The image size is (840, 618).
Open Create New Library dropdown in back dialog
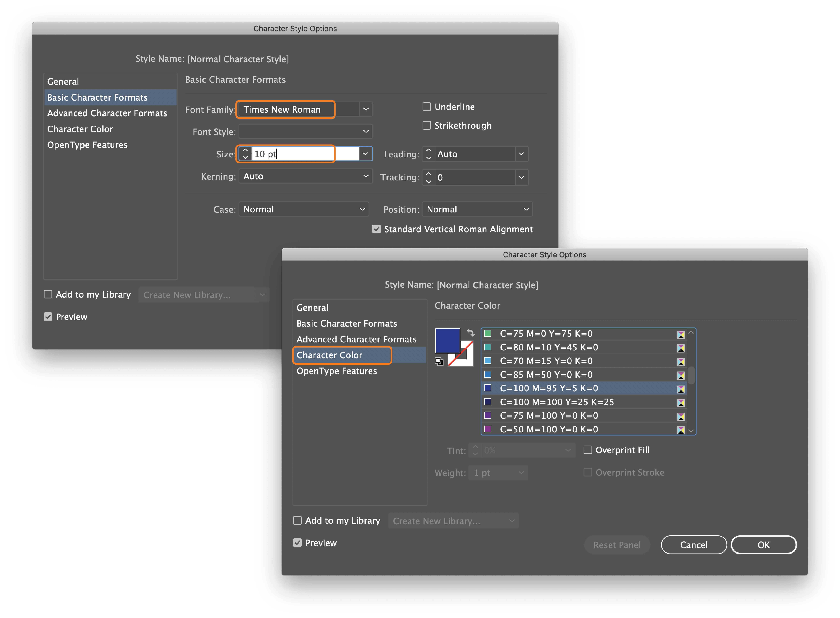click(204, 295)
